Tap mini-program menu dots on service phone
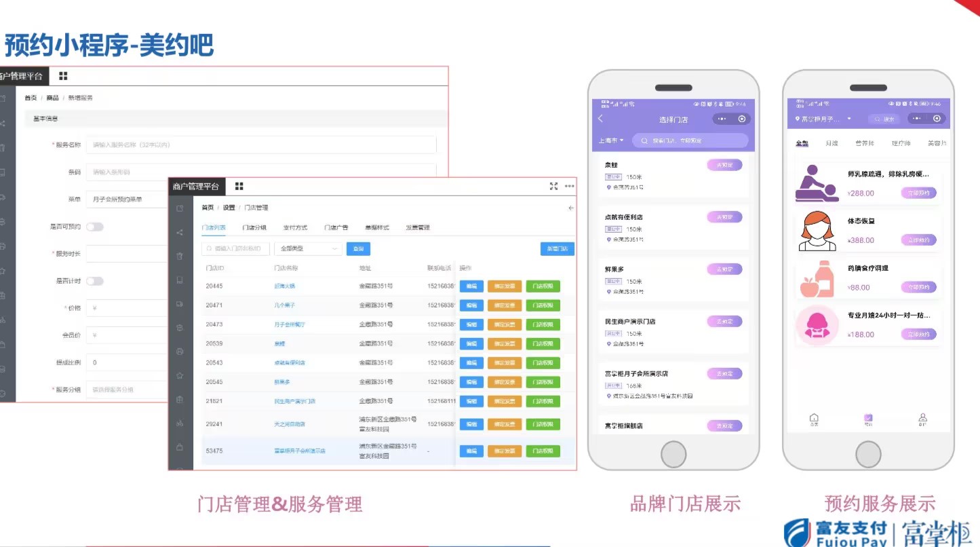 point(917,118)
